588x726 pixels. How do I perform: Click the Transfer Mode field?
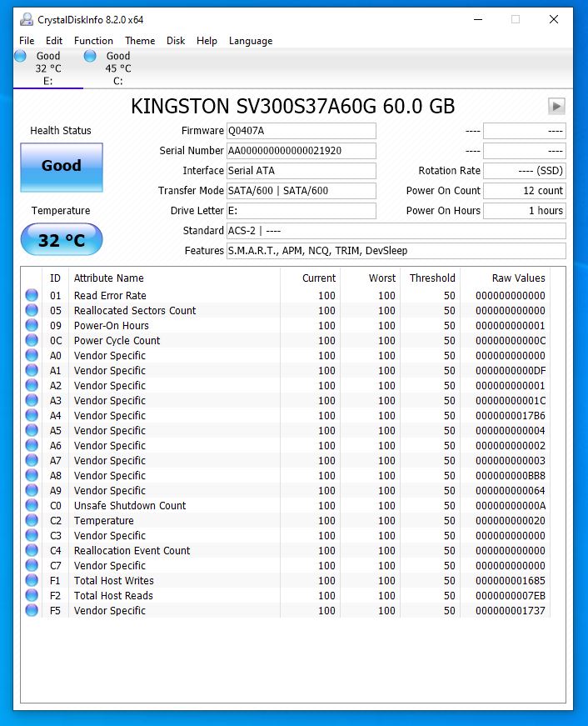coord(301,190)
